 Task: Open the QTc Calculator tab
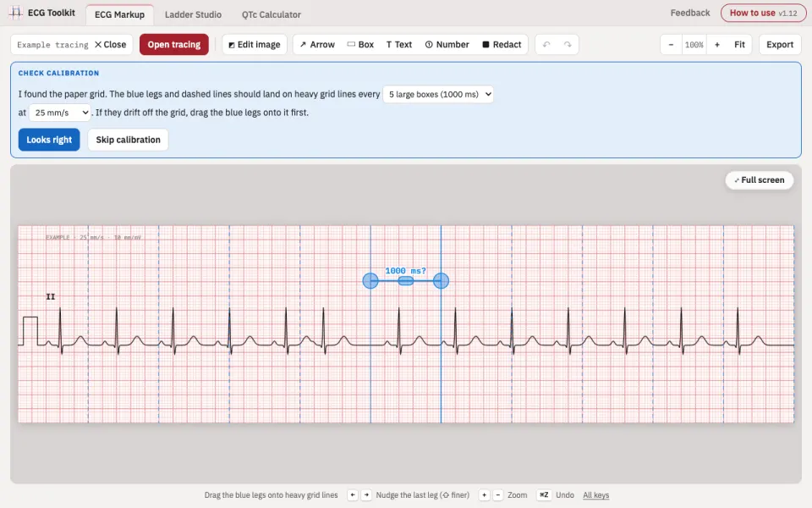pyautogui.click(x=271, y=14)
